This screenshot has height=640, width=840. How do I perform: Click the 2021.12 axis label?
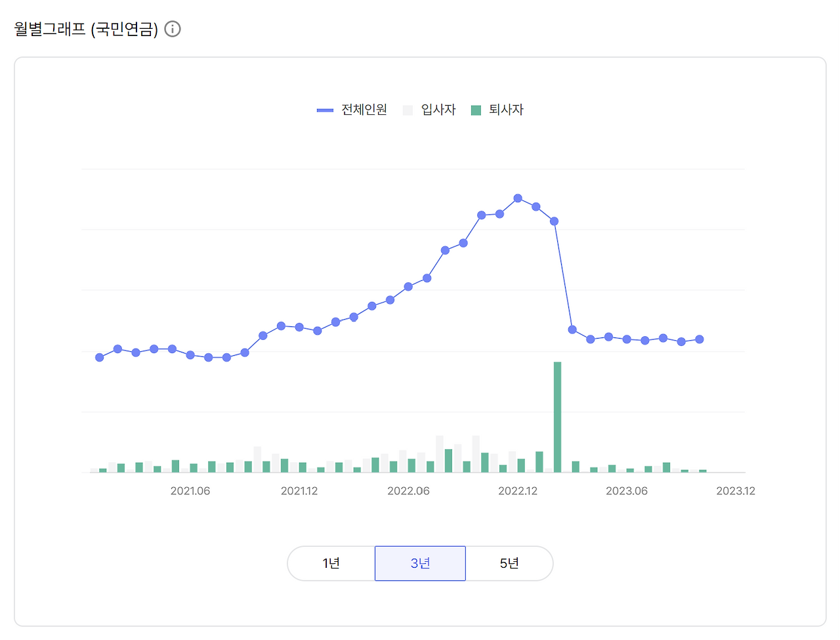point(299,490)
